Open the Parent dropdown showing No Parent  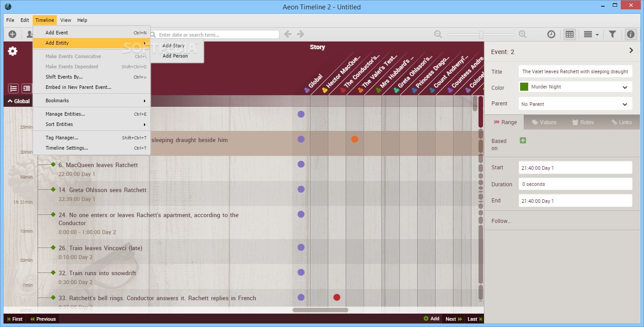click(x=575, y=104)
